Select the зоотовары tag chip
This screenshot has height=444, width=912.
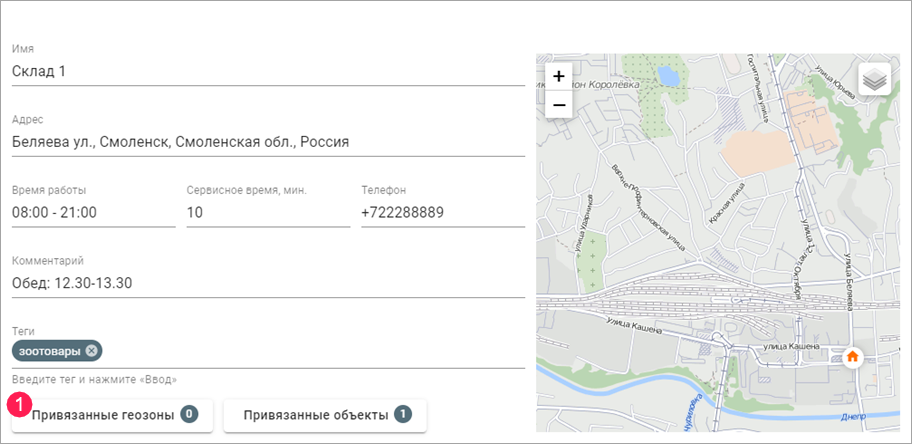coord(50,351)
